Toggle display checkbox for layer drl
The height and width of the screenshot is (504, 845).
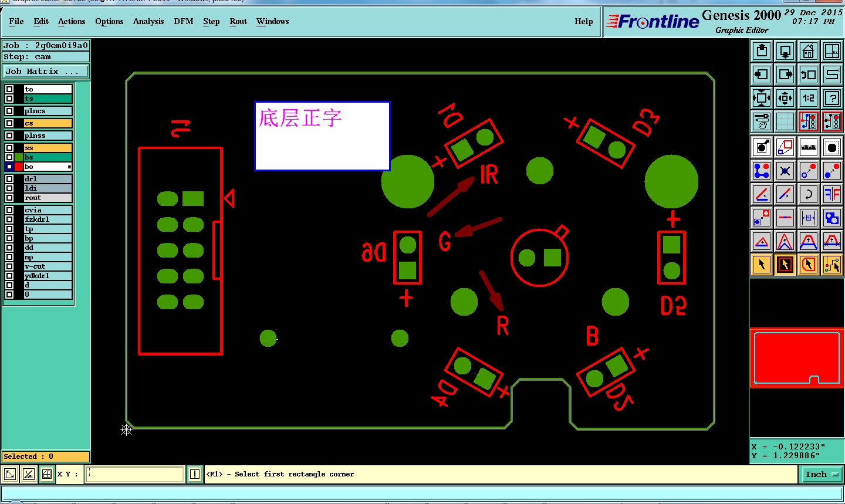(9, 179)
